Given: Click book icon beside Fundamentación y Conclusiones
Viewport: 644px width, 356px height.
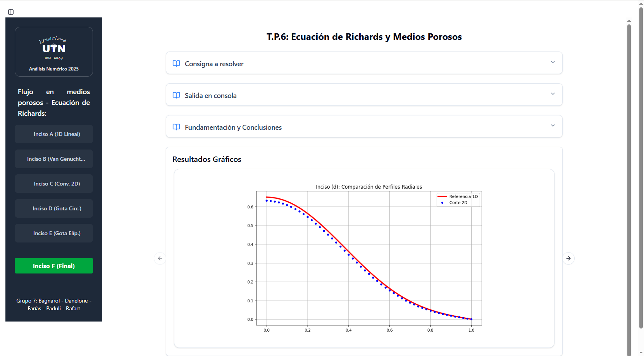Looking at the screenshot, I should pyautogui.click(x=176, y=127).
